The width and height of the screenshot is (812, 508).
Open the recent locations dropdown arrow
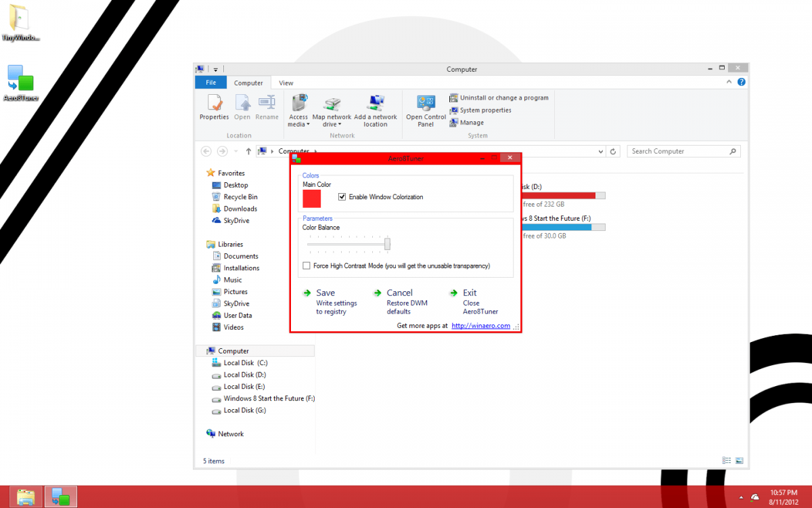pos(235,152)
